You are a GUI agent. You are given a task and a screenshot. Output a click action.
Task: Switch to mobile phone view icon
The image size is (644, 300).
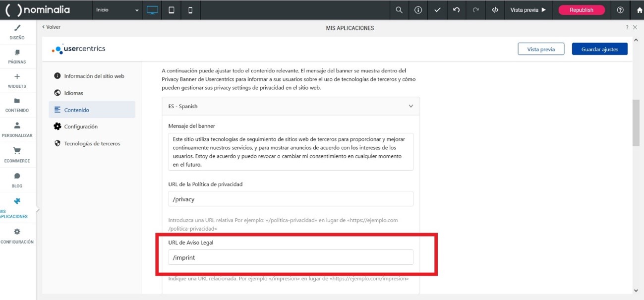(190, 10)
